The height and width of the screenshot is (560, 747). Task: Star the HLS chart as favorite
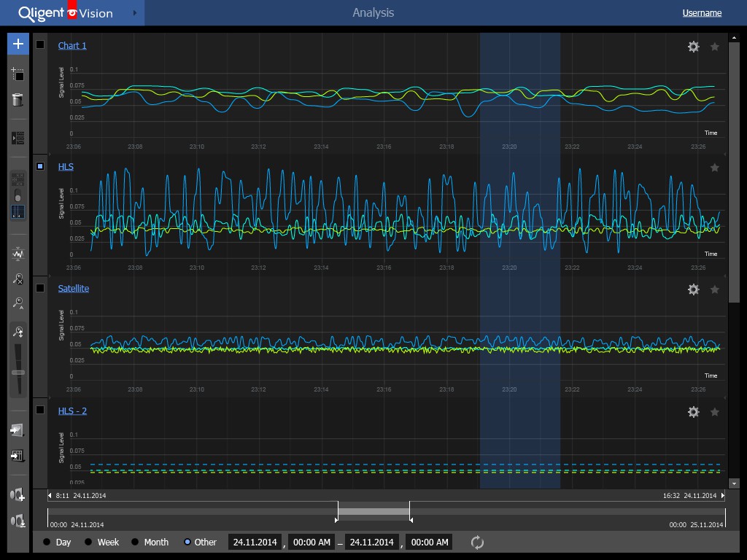click(x=715, y=168)
